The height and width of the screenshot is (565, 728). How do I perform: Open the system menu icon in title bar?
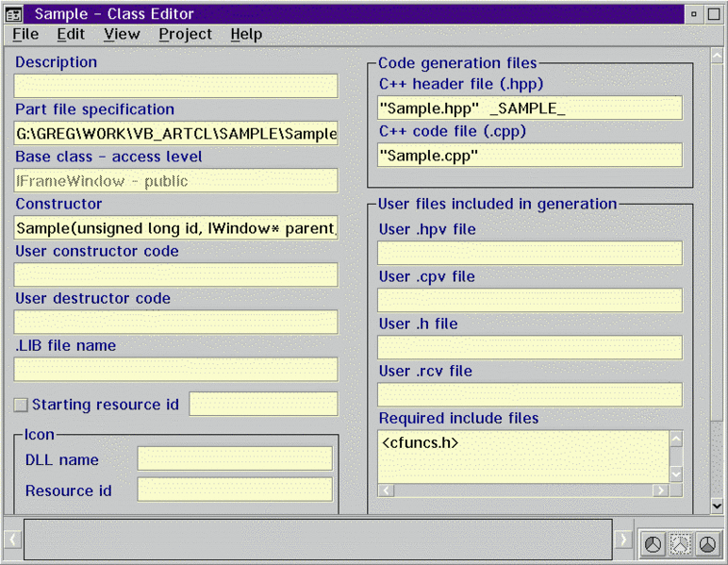(x=14, y=14)
